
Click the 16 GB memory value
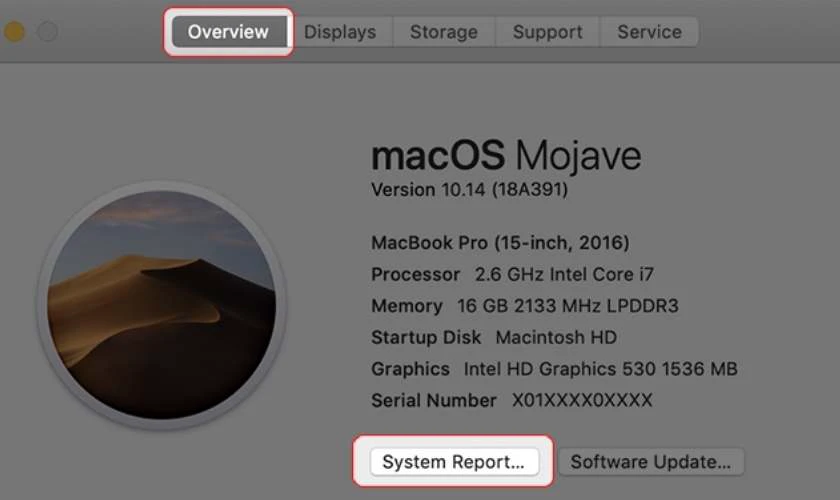(x=567, y=306)
